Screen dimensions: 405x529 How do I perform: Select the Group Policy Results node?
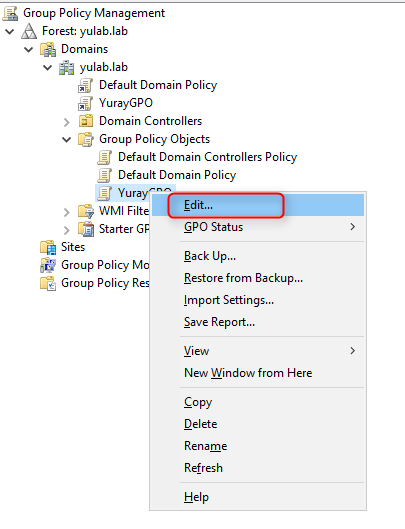(105, 283)
